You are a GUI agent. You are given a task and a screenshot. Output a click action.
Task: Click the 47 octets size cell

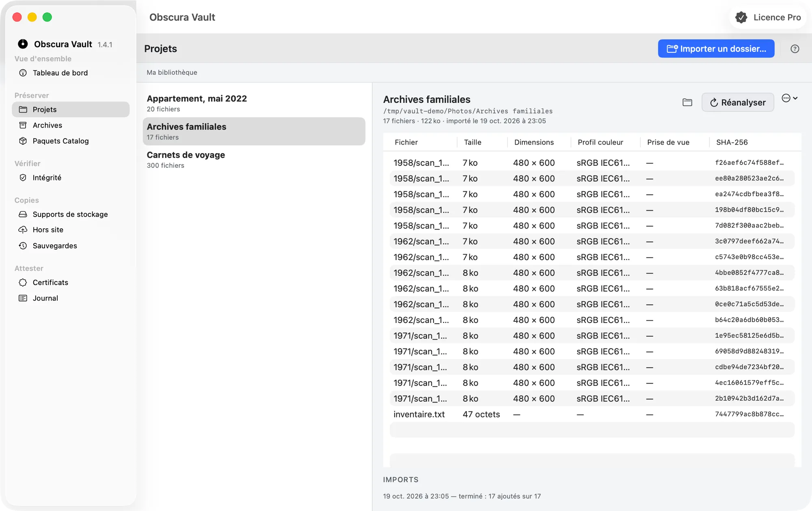tap(481, 414)
